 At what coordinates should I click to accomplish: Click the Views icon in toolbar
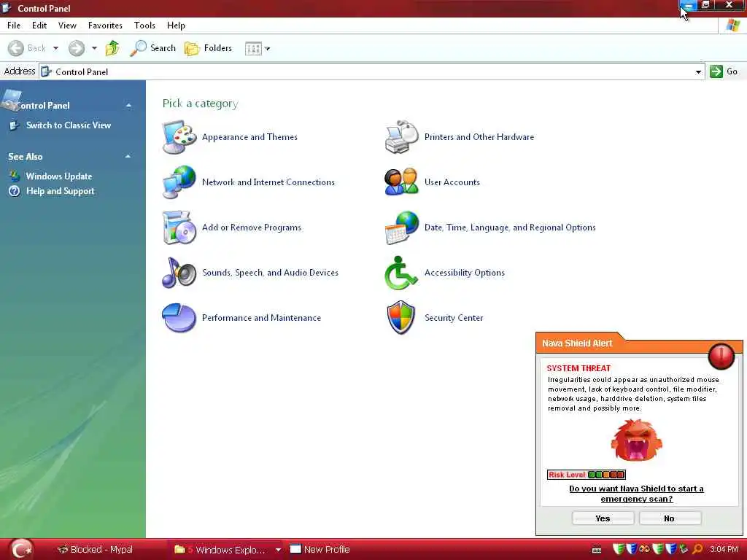coord(253,49)
